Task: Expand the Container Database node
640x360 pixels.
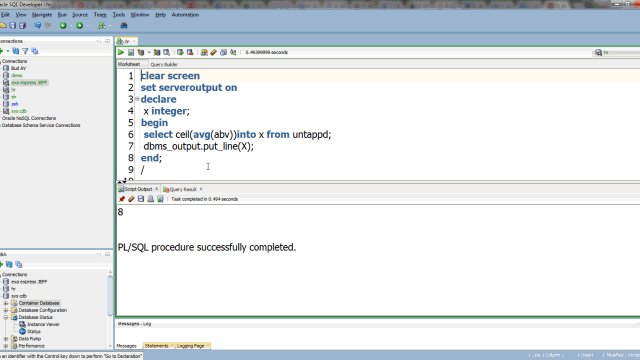Action: 6,303
